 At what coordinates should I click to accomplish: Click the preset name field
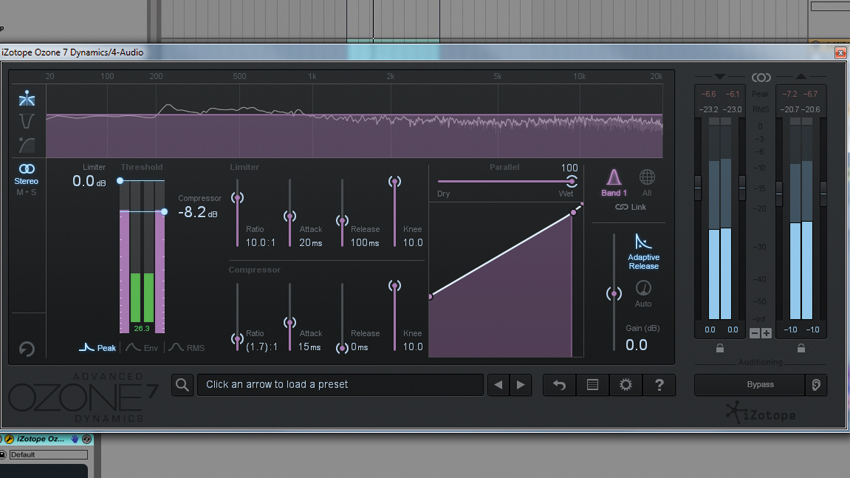340,385
